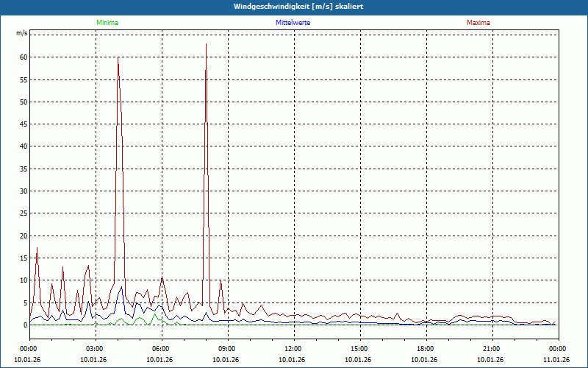Click the green Minima legend label

(x=107, y=23)
